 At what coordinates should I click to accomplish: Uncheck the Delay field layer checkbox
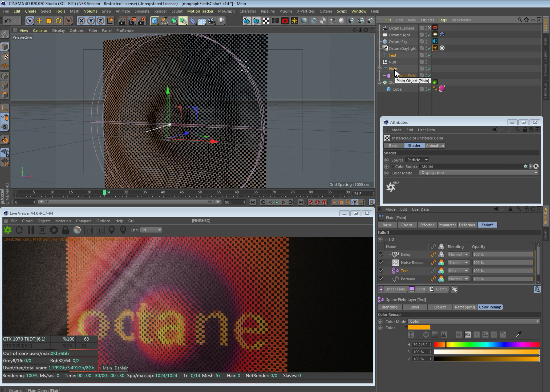pos(381,254)
